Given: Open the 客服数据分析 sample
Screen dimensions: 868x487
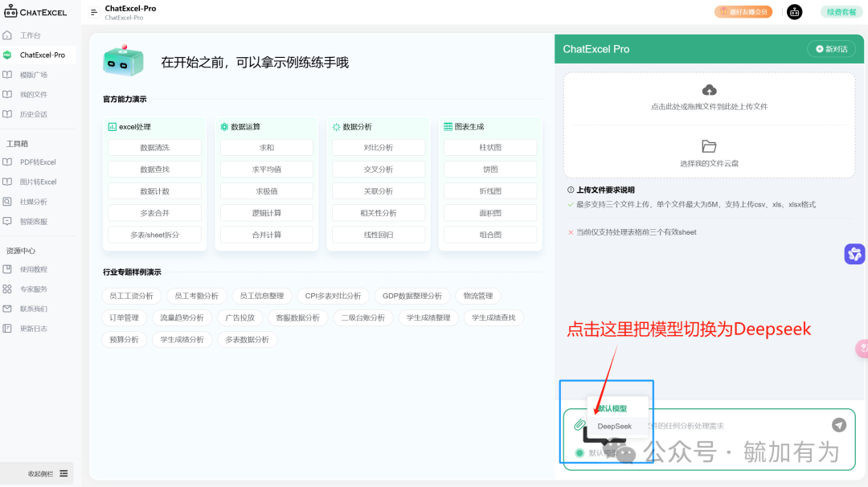Looking at the screenshot, I should (298, 317).
